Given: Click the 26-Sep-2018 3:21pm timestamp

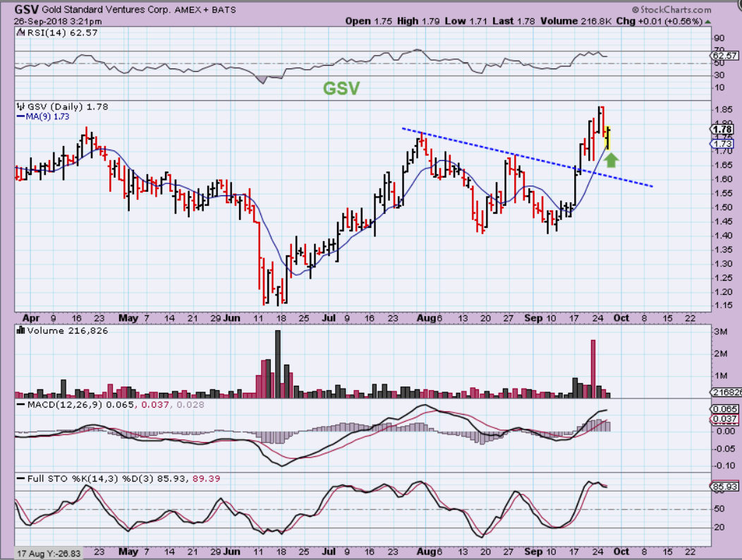Looking at the screenshot, I should click(x=58, y=21).
